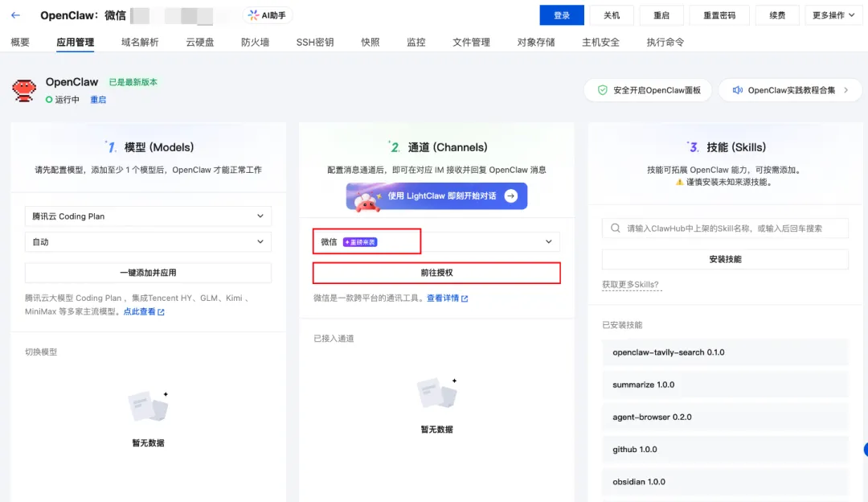
Task: Click the green 运行中 status circle
Action: click(x=49, y=100)
